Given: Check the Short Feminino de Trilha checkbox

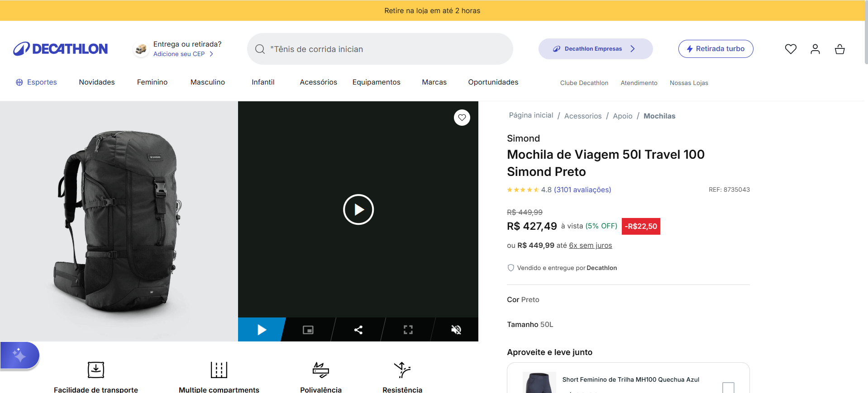Looking at the screenshot, I should tap(728, 388).
